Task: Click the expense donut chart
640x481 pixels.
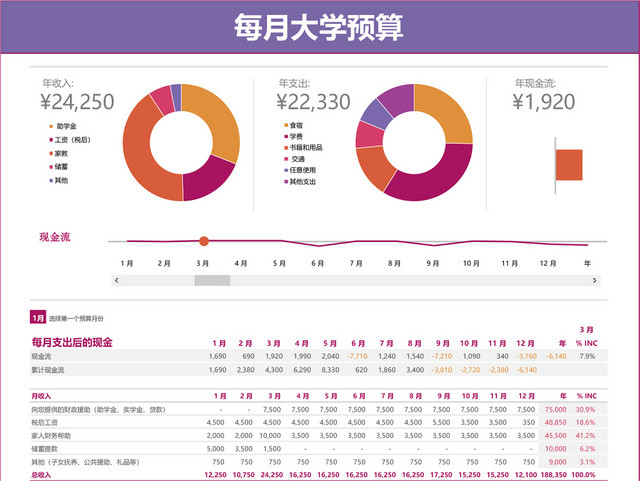Action: pyautogui.click(x=413, y=142)
